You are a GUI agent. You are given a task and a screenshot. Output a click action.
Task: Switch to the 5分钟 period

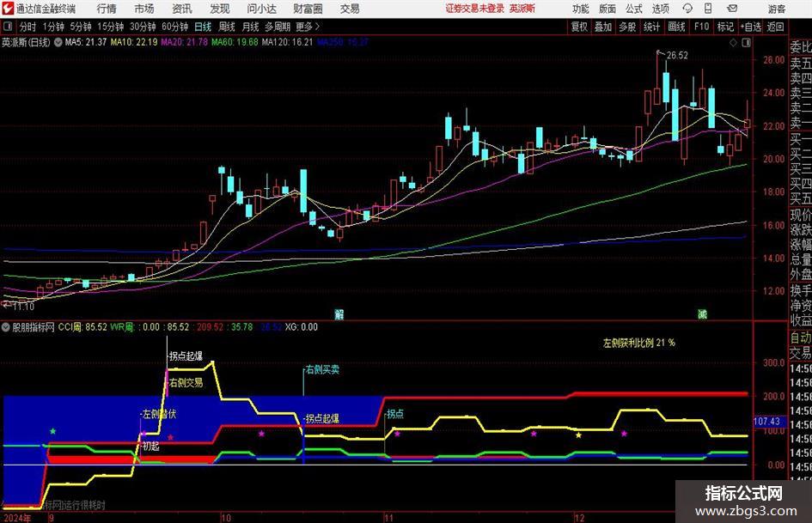click(80, 27)
